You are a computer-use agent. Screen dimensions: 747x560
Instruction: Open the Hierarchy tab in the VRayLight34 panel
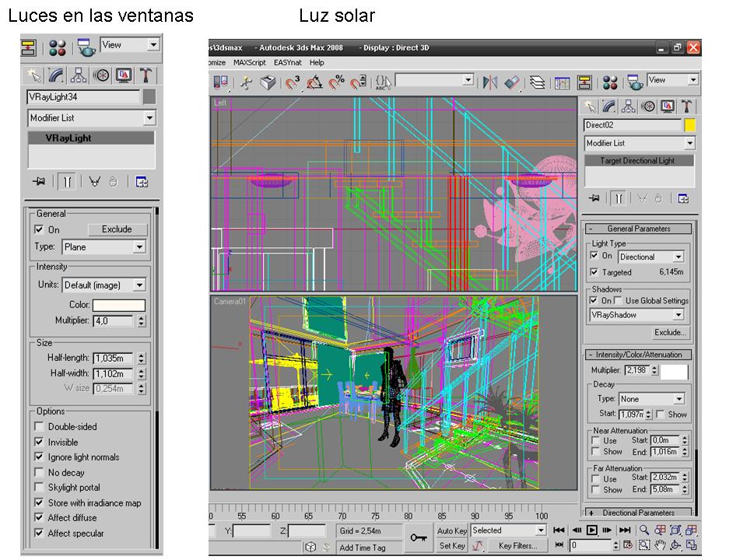pyautogui.click(x=78, y=75)
